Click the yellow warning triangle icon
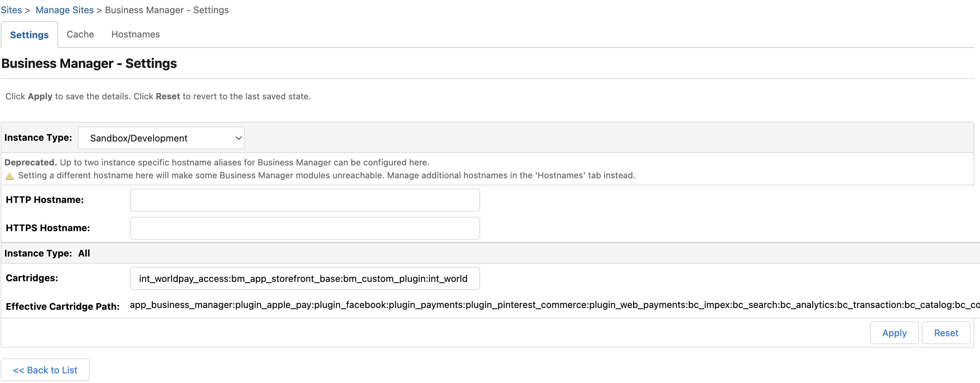Image resolution: width=980 pixels, height=383 pixels. [10, 176]
